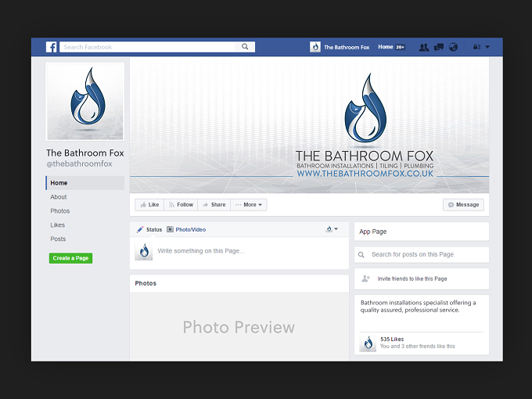The height and width of the screenshot is (399, 532).
Task: Click the fox avatar next to 535 Likes
Action: click(x=368, y=343)
